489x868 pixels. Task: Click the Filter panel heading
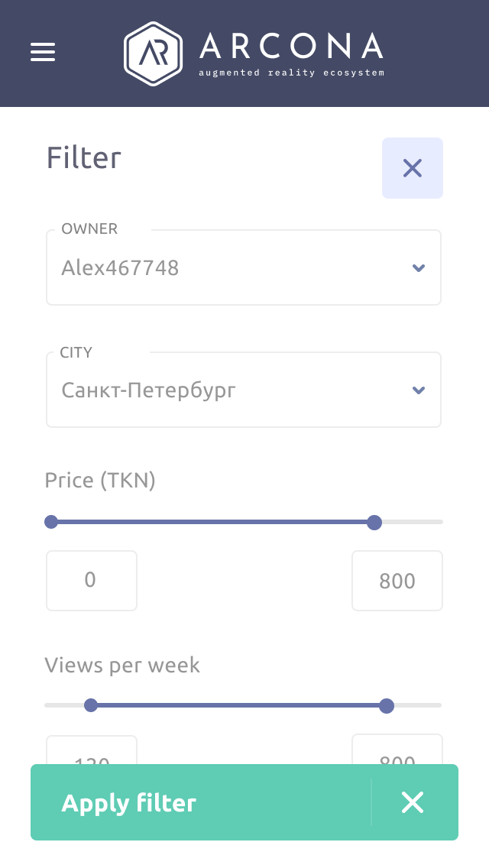[84, 158]
